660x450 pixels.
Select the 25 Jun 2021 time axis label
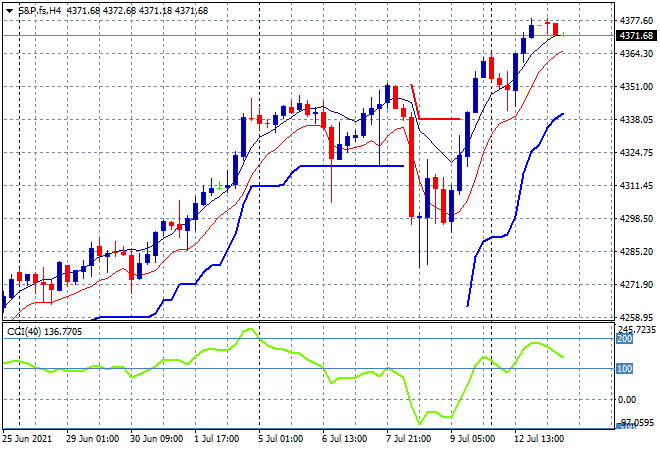click(x=27, y=439)
